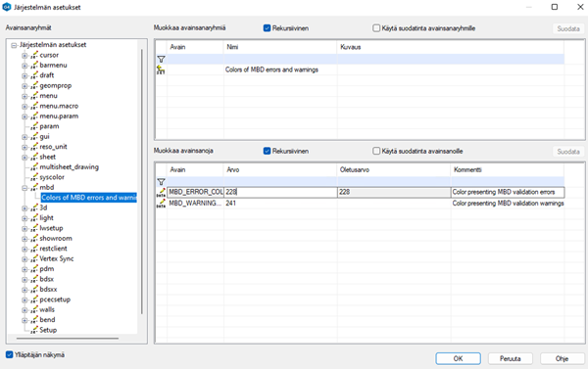Click the filter row under Arvo column
The height and width of the screenshot is (369, 588).
tap(280, 182)
